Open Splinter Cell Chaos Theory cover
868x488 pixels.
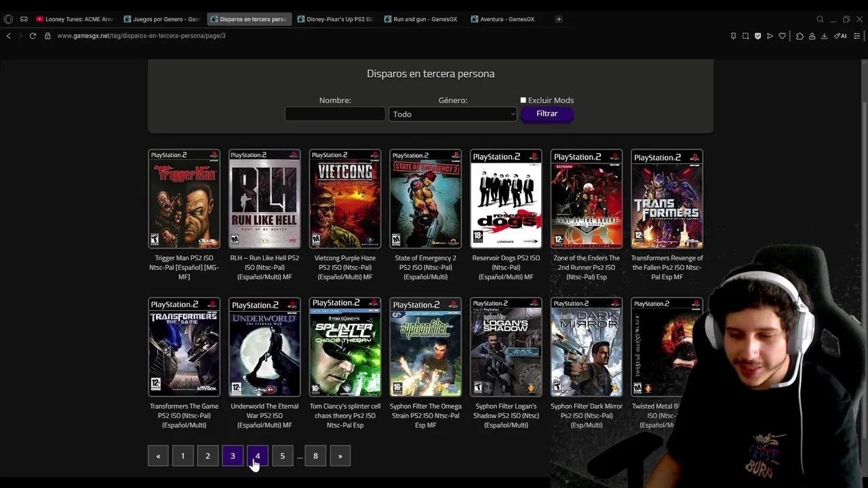tap(345, 347)
